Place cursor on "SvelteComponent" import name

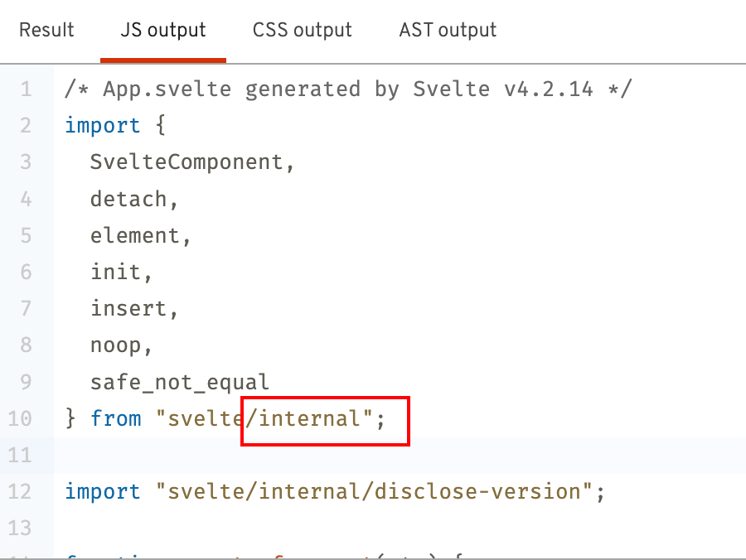click(186, 162)
